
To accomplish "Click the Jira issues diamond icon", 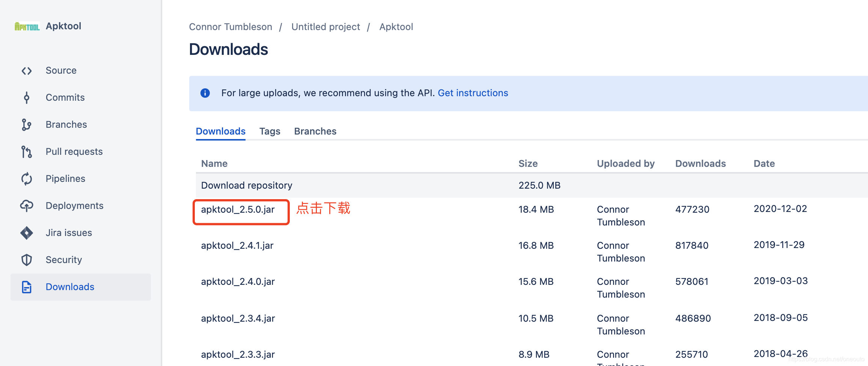I will [27, 233].
